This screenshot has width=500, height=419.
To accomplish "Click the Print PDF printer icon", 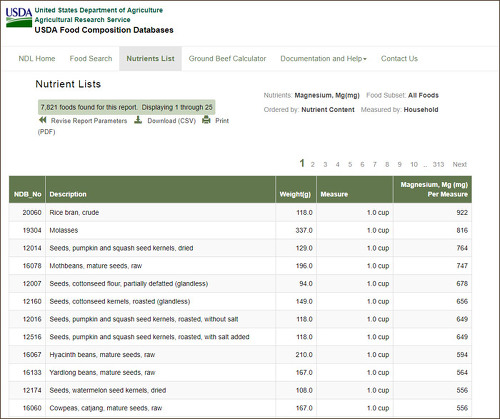I will click(x=206, y=120).
